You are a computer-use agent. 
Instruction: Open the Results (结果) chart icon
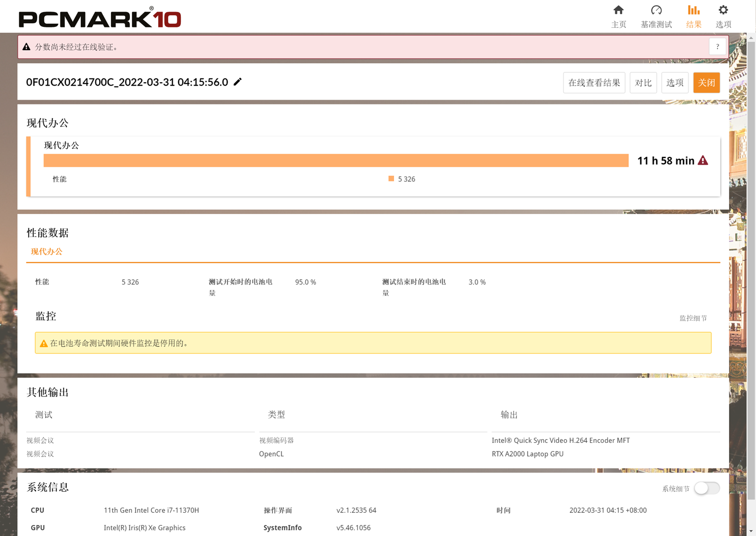[693, 10]
